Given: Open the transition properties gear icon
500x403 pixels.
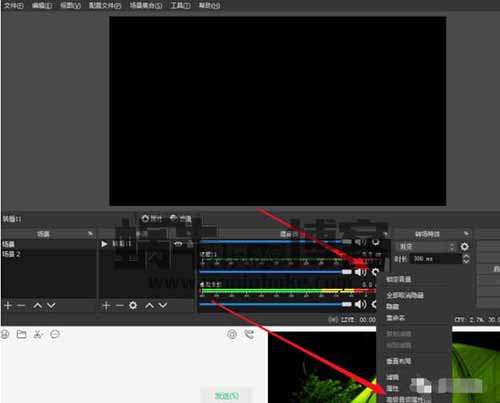Looking at the screenshot, I should tap(464, 247).
